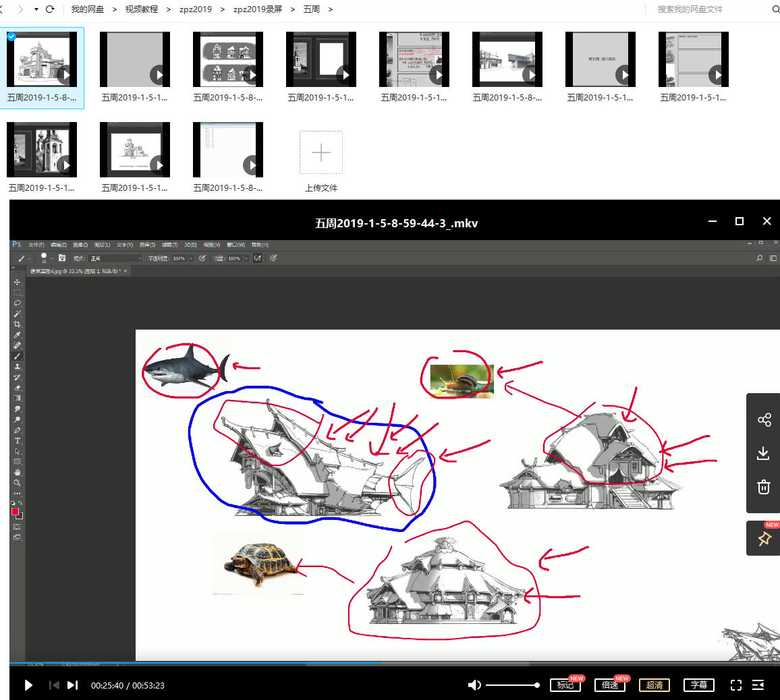Click the 标记 mark button

click(x=565, y=685)
